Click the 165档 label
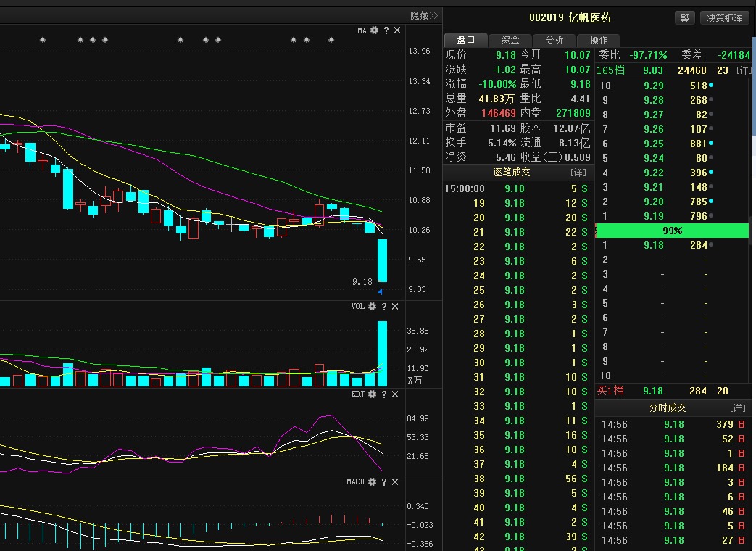Screen dimensions: 756x551 coord(610,70)
